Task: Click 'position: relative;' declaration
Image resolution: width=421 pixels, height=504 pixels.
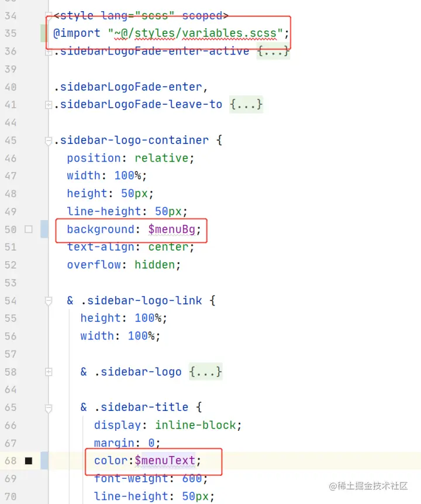Action: [x=130, y=158]
